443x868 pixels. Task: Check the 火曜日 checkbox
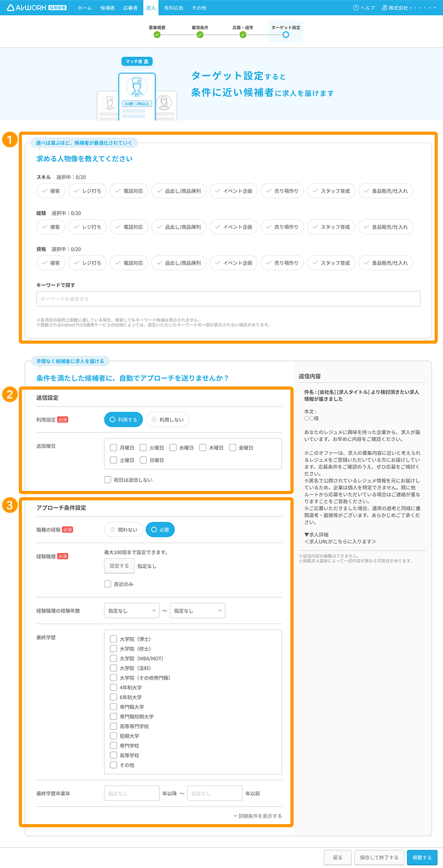click(x=143, y=448)
